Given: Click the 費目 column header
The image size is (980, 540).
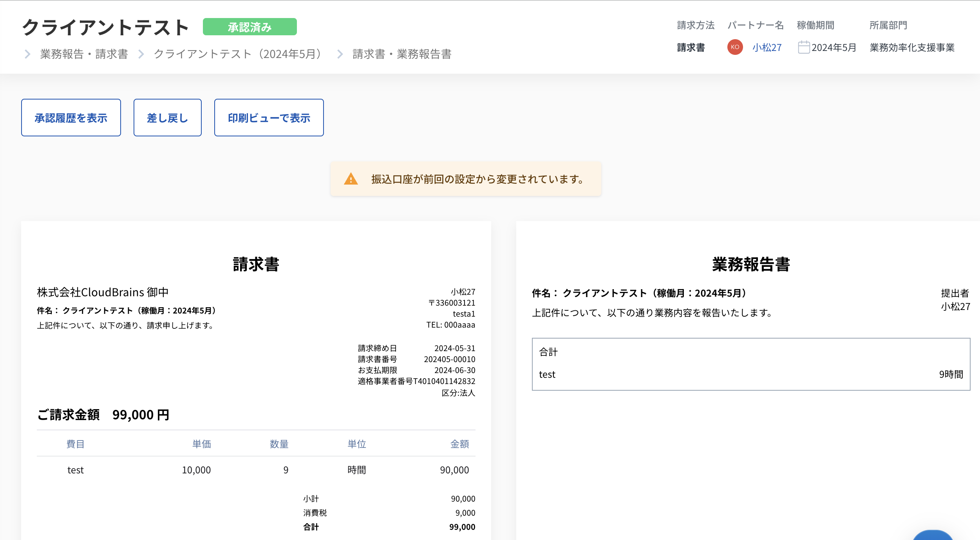Looking at the screenshot, I should tap(76, 444).
